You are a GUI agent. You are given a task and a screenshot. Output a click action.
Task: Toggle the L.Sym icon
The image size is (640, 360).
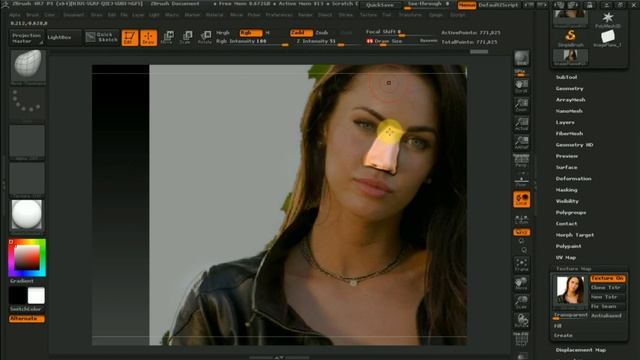pos(522,220)
